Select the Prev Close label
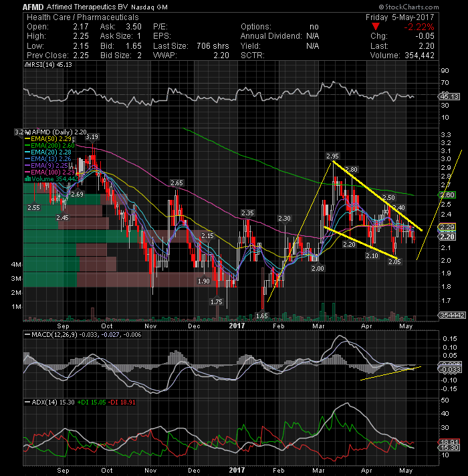 (x=47, y=55)
